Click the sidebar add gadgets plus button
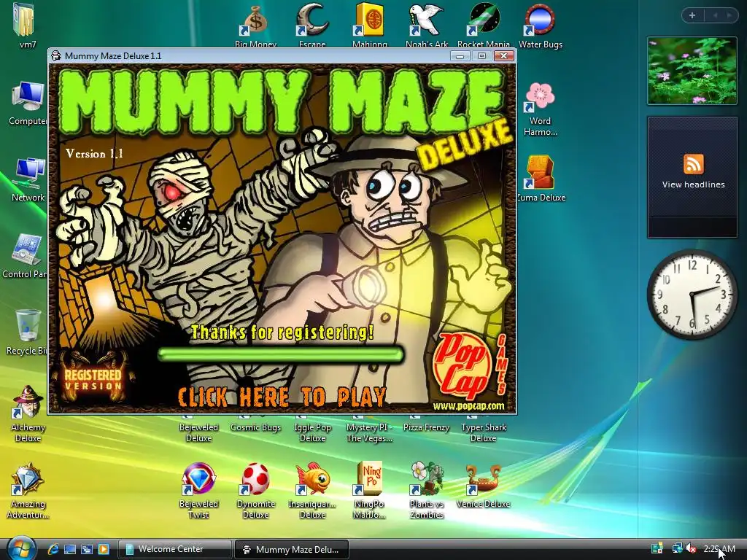The height and width of the screenshot is (560, 747). coord(692,15)
